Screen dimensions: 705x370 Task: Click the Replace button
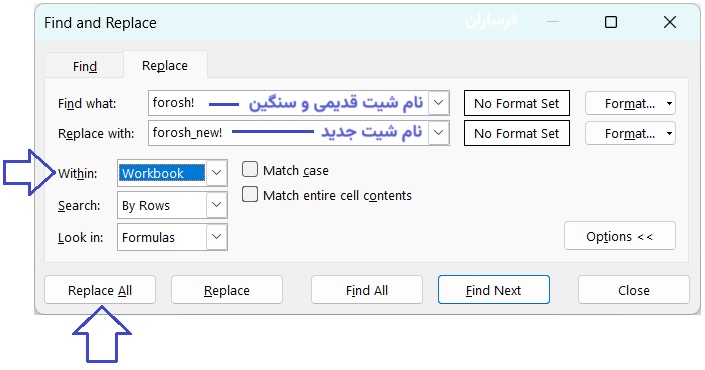point(227,290)
